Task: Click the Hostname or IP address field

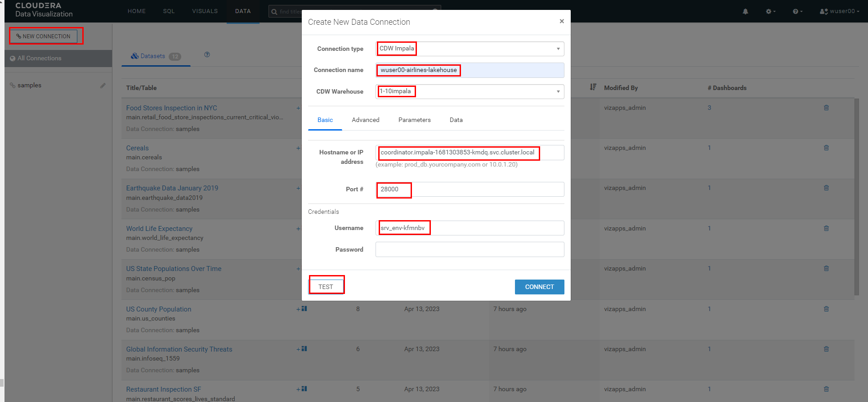Action: (x=470, y=152)
